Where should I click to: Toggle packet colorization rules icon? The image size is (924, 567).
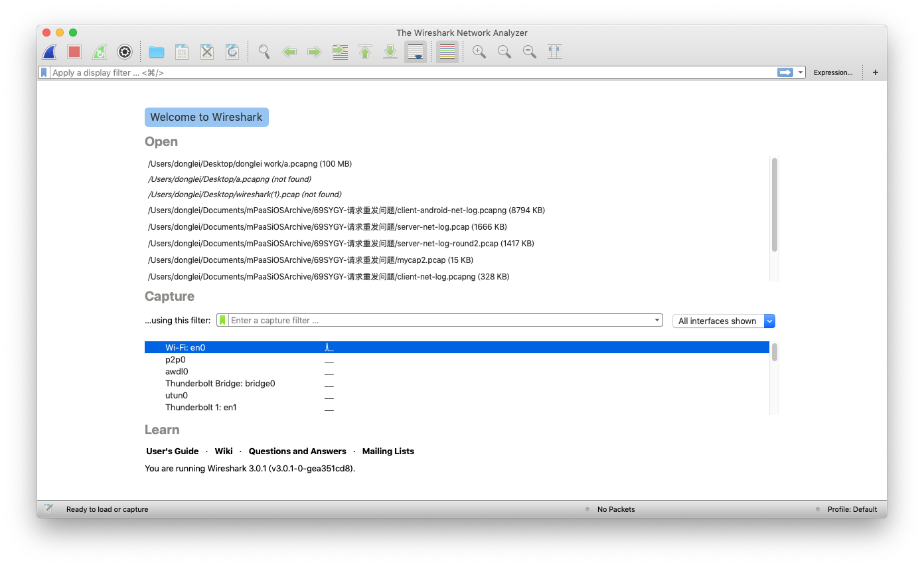pos(447,52)
